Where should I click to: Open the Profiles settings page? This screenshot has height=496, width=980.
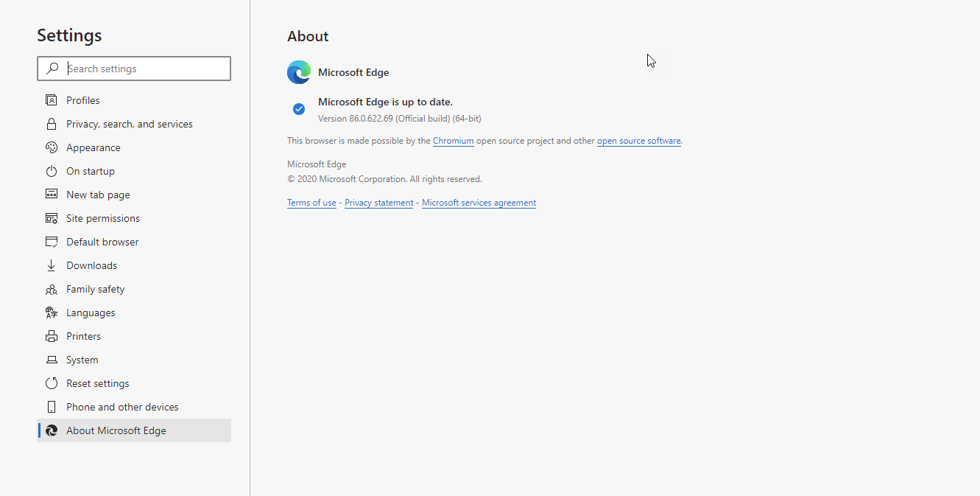point(134,100)
